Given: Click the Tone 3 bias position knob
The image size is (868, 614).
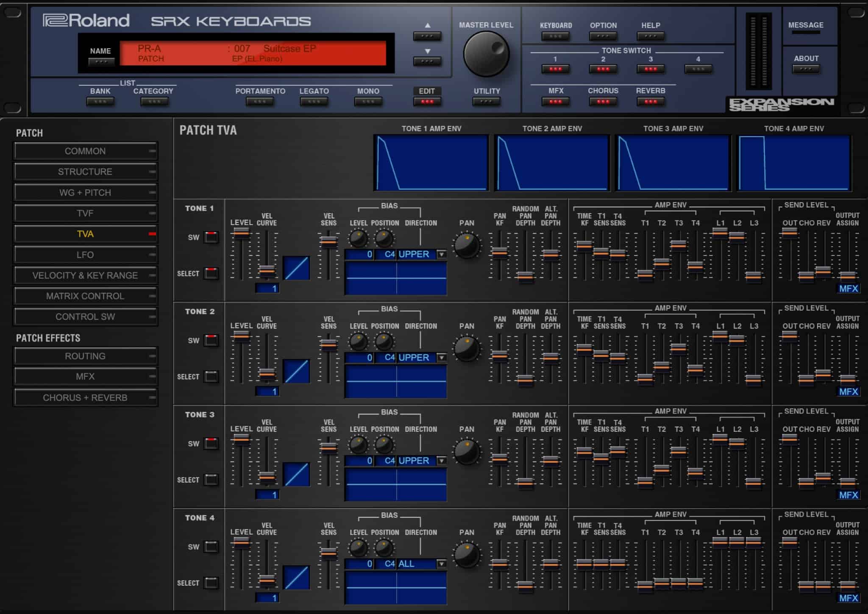Looking at the screenshot, I should click(x=384, y=445).
